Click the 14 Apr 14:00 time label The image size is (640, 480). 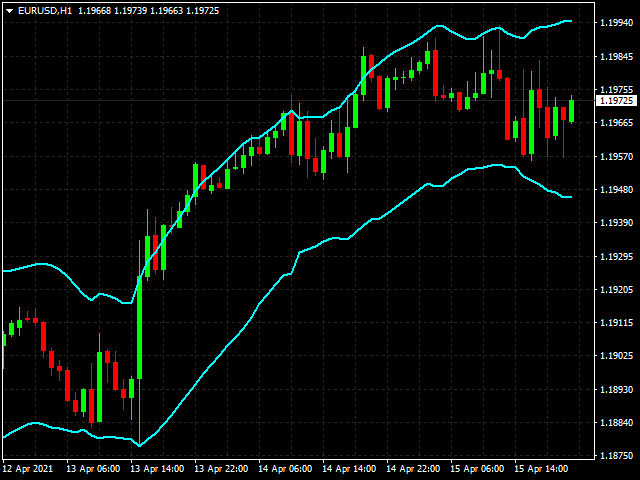click(349, 469)
